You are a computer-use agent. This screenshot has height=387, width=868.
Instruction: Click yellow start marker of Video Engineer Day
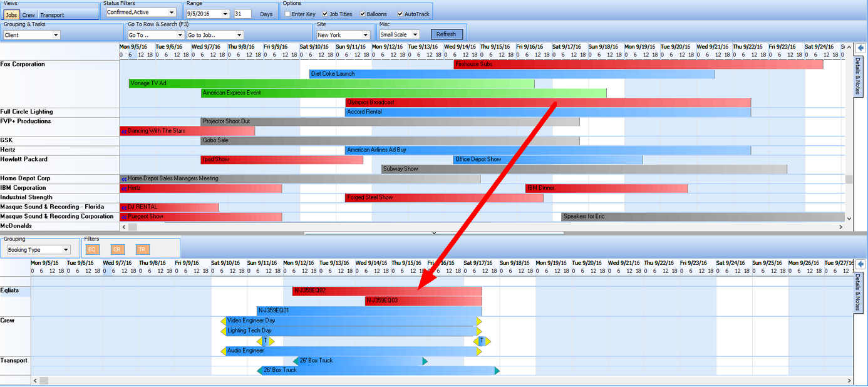[x=224, y=321]
